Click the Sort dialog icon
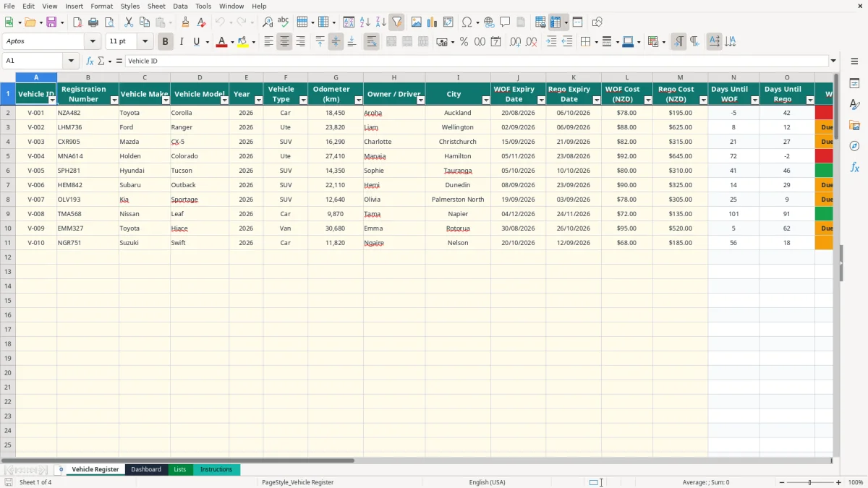This screenshot has width=868, height=488. point(349,22)
